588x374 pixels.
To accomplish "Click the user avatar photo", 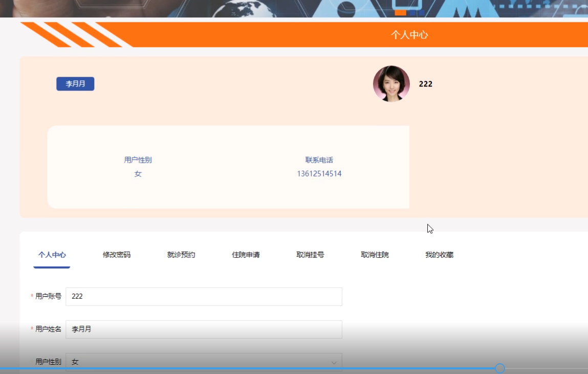I will (391, 83).
